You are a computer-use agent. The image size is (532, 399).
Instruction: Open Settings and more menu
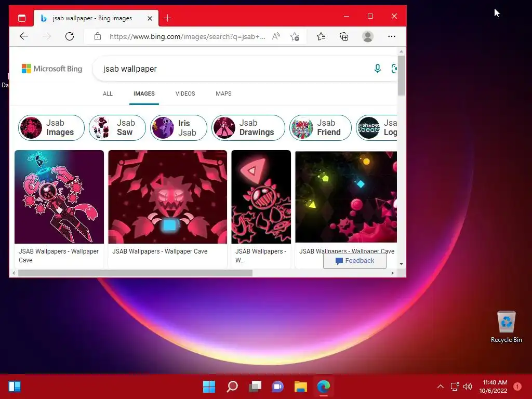tap(392, 36)
